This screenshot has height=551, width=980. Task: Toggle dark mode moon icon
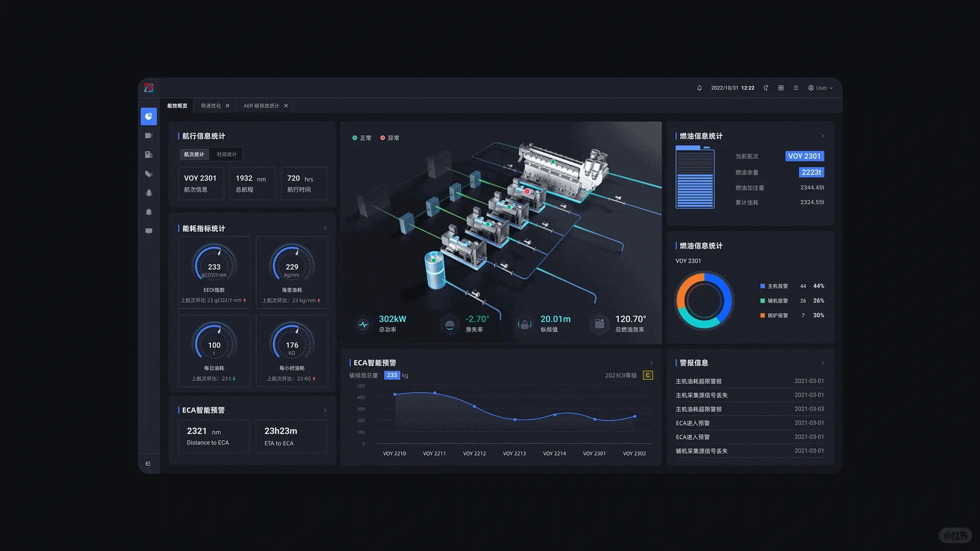point(766,88)
